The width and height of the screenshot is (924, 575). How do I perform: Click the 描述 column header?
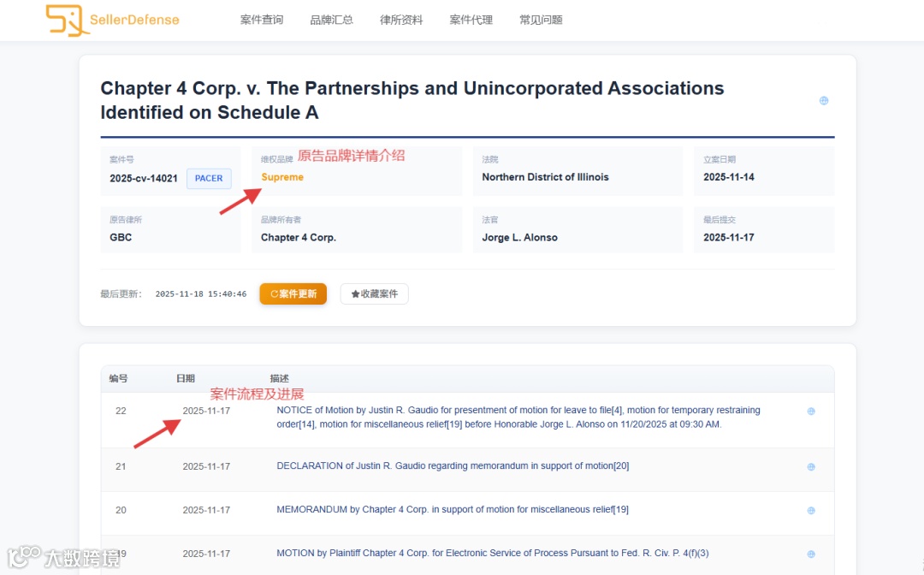(279, 378)
